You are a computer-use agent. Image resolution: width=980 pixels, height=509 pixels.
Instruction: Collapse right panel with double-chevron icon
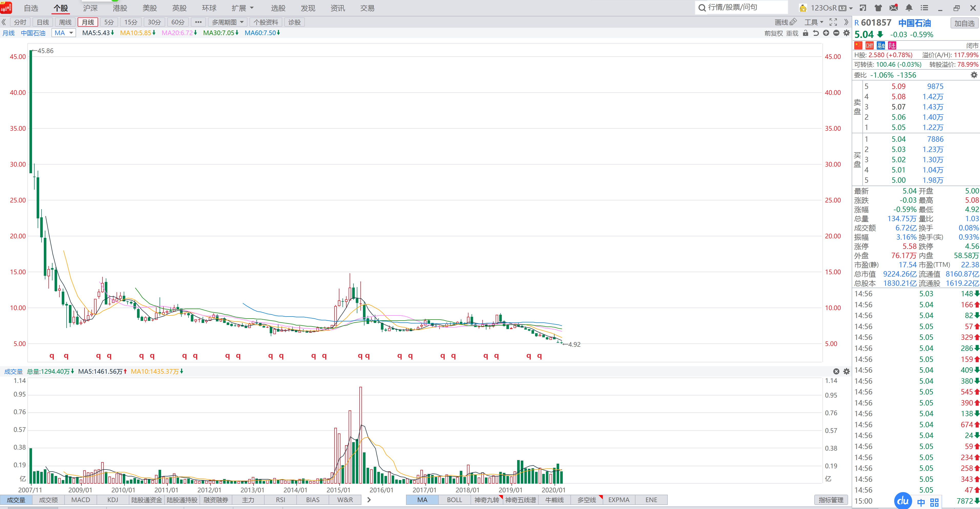coord(846,22)
